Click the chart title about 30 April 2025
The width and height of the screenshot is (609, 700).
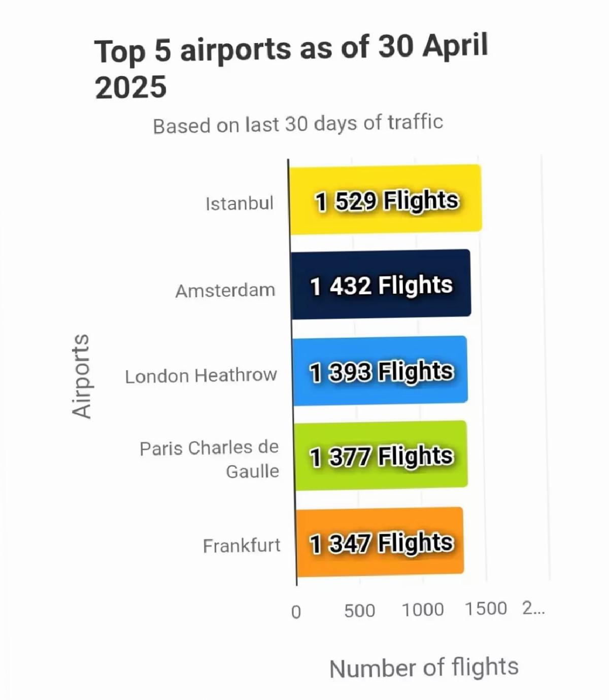point(291,66)
